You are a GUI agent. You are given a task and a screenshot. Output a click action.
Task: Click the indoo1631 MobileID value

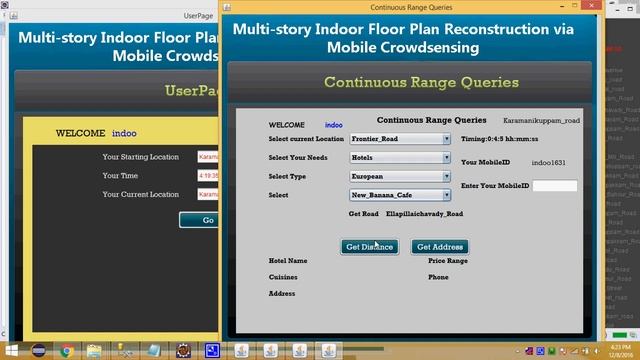[x=548, y=162]
